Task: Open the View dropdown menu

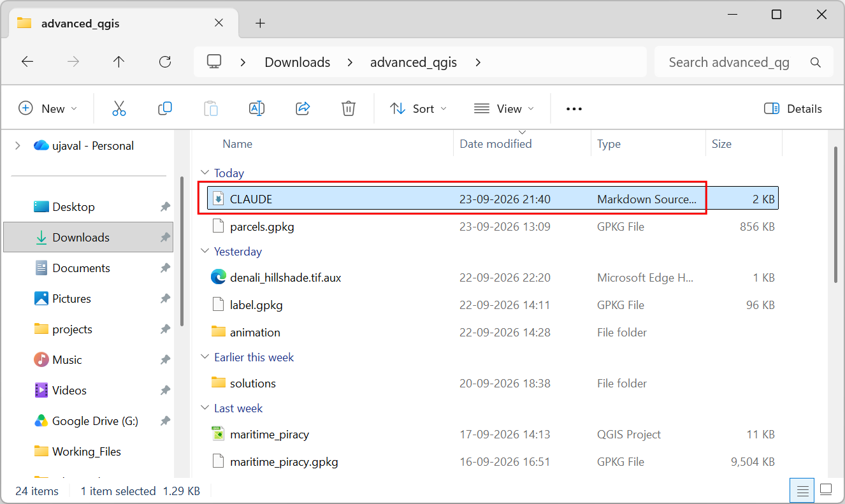Action: 504,109
